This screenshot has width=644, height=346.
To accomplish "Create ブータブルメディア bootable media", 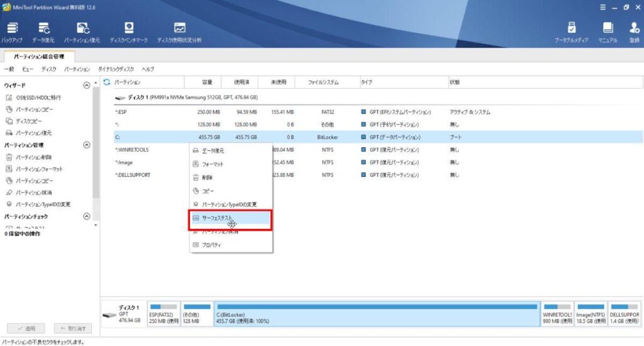I will pyautogui.click(x=571, y=33).
